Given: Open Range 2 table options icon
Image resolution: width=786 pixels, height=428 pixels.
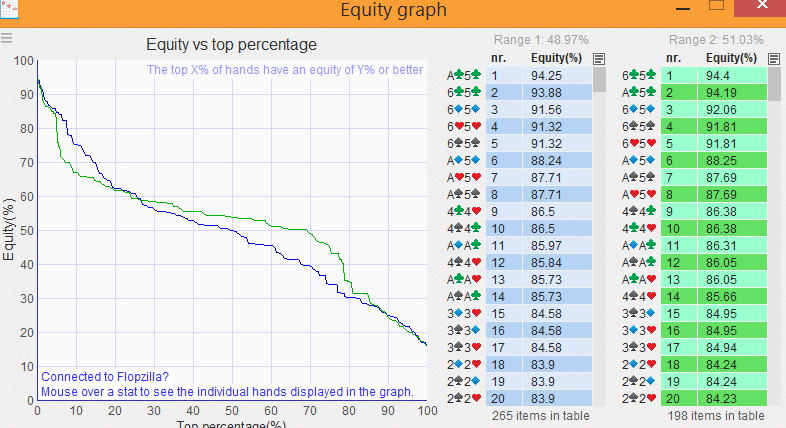Looking at the screenshot, I should (773, 59).
